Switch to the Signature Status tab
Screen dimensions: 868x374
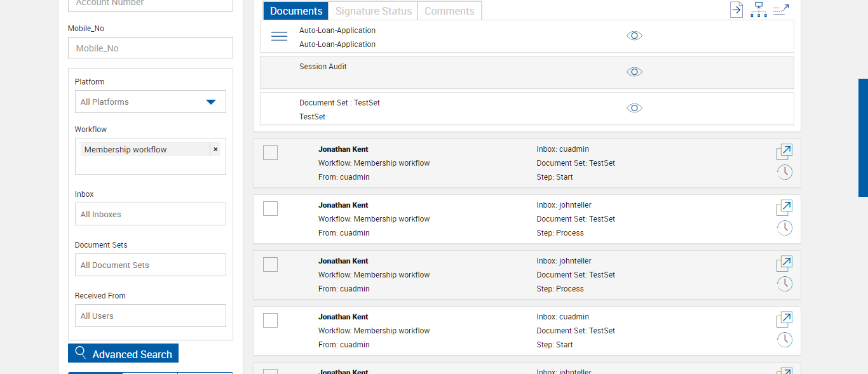373,11
